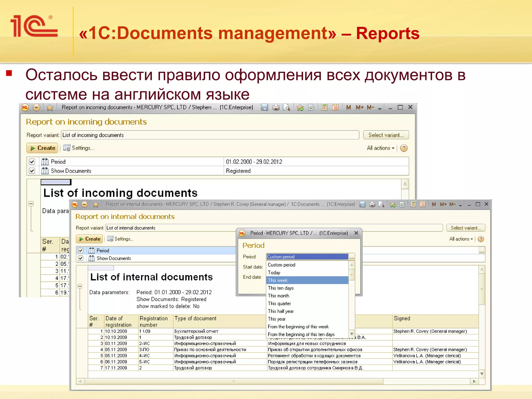Screen dimensions: 532x399
Task: Open Help in internal documents report
Action: (481, 239)
